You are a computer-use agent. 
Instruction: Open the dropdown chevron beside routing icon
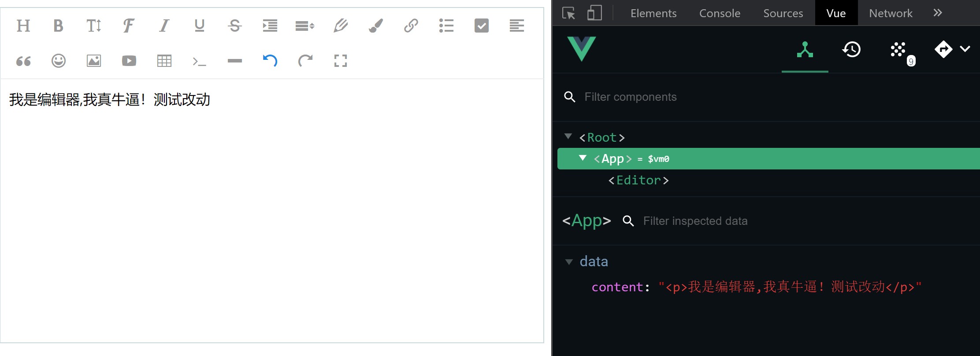(x=965, y=49)
